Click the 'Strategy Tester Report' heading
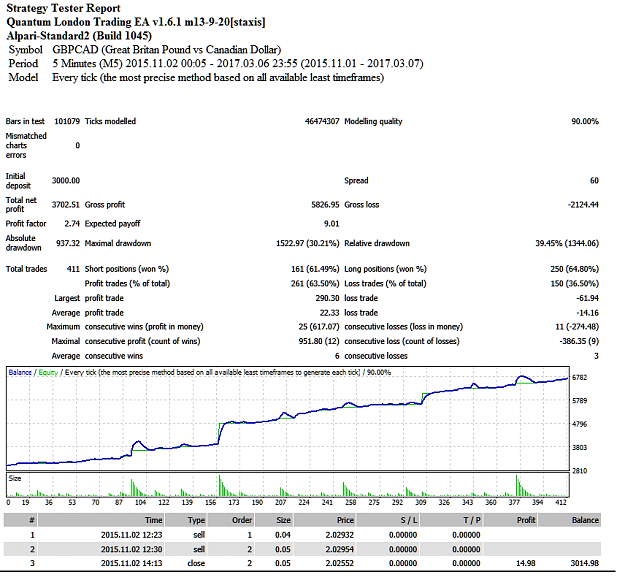This screenshot has width=625, height=580. [x=63, y=8]
